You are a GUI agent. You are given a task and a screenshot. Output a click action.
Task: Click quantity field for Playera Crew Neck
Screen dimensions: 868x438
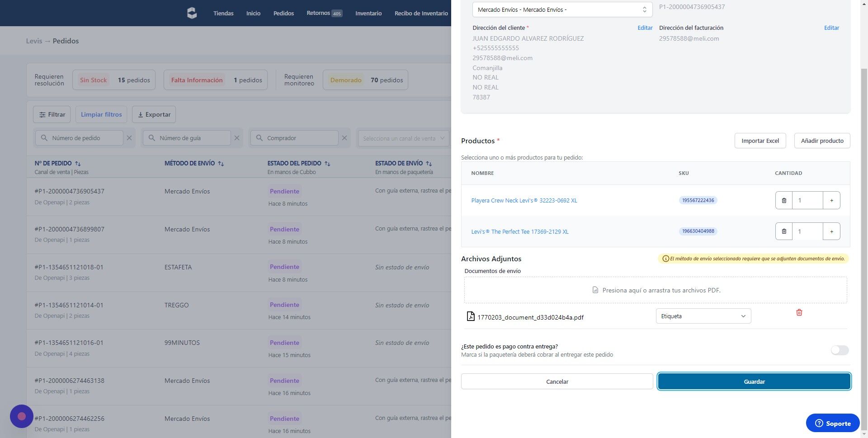807,200
